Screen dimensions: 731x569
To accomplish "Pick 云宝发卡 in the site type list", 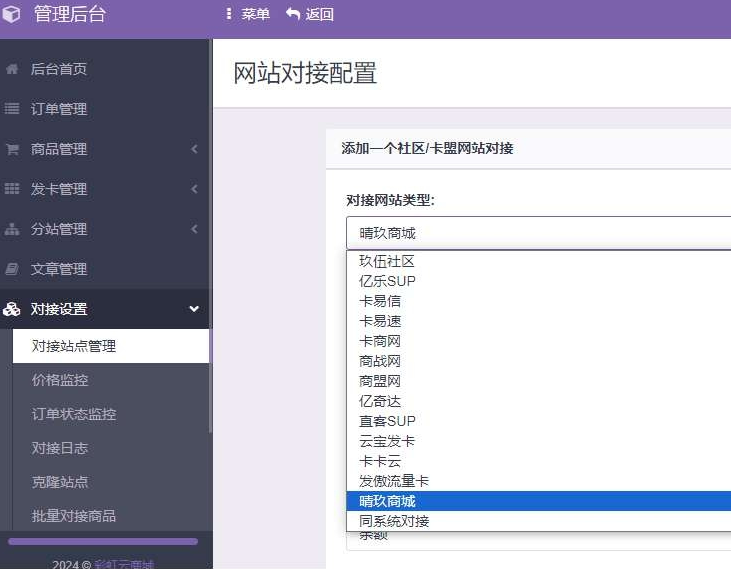I will point(387,441).
